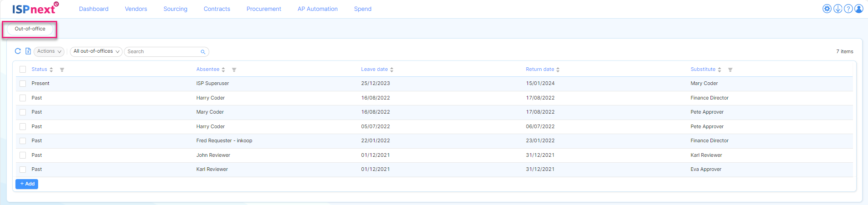The image size is (868, 205).
Task: Open the help question mark icon
Action: (848, 9)
